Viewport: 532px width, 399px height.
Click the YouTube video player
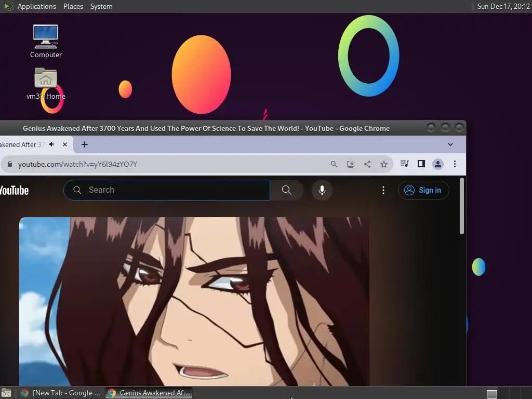[194, 301]
